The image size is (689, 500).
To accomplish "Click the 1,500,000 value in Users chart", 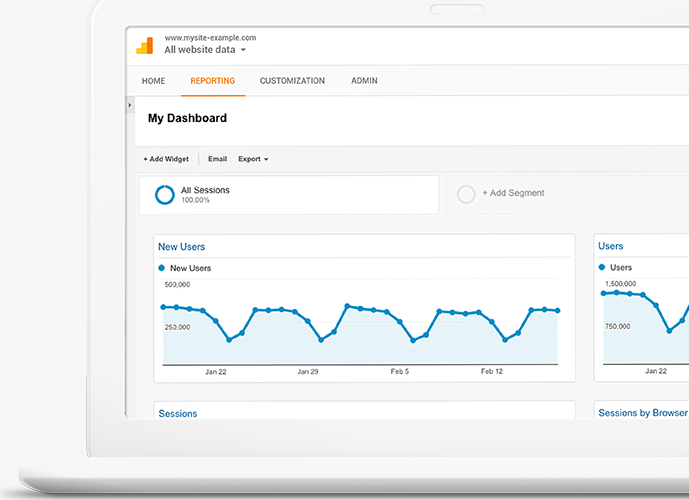I will click(x=620, y=284).
